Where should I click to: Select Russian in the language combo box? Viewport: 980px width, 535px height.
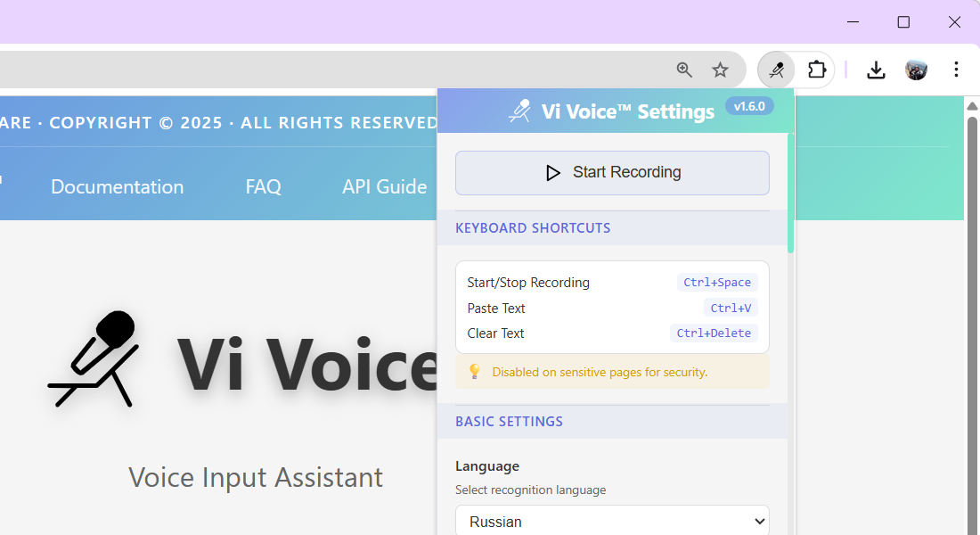click(x=612, y=521)
